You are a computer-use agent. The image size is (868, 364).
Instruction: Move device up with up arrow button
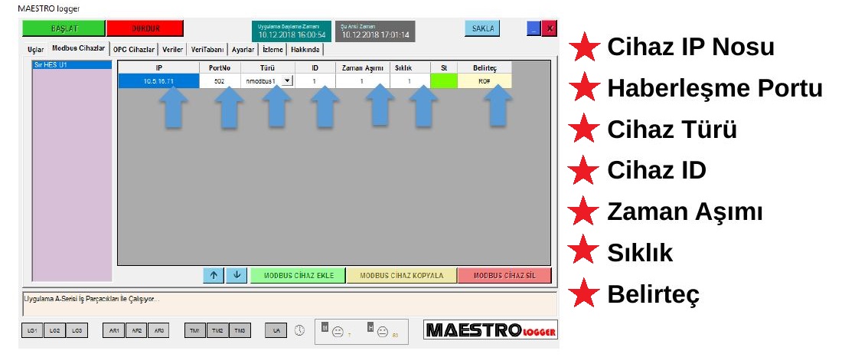coord(214,275)
